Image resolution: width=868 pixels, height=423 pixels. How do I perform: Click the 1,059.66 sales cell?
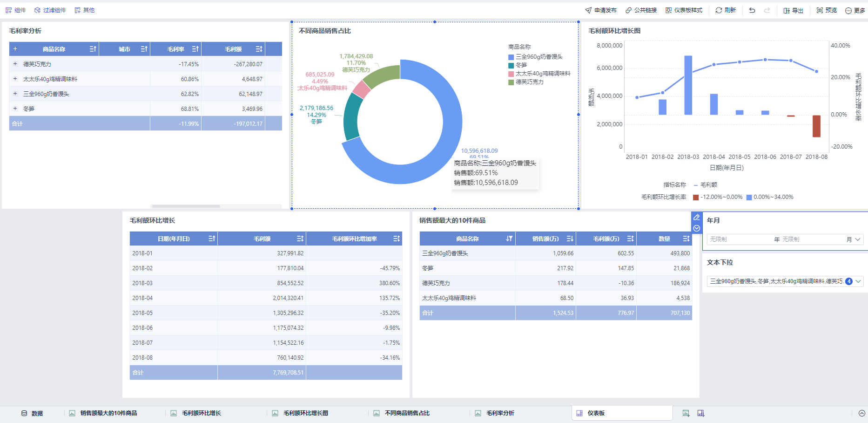click(x=545, y=253)
